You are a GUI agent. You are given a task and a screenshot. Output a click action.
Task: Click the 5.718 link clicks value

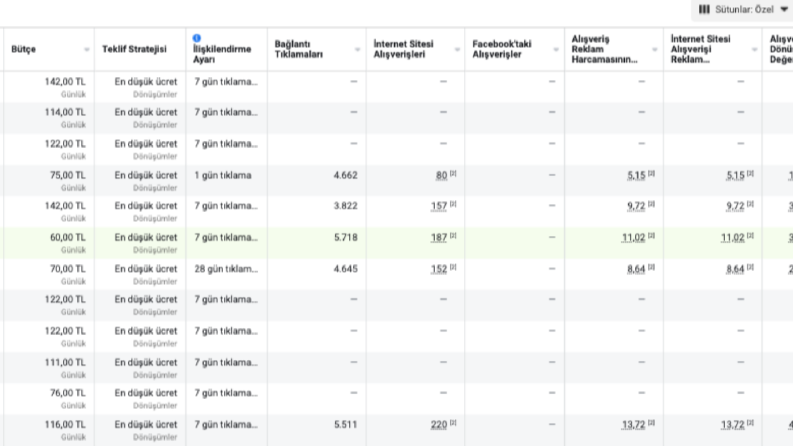coord(345,238)
